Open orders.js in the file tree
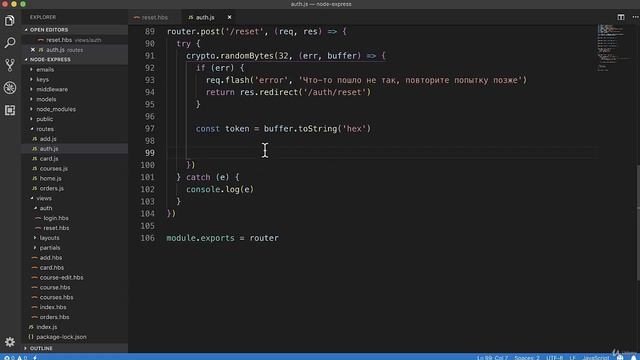This screenshot has height=360, width=640. [51, 189]
